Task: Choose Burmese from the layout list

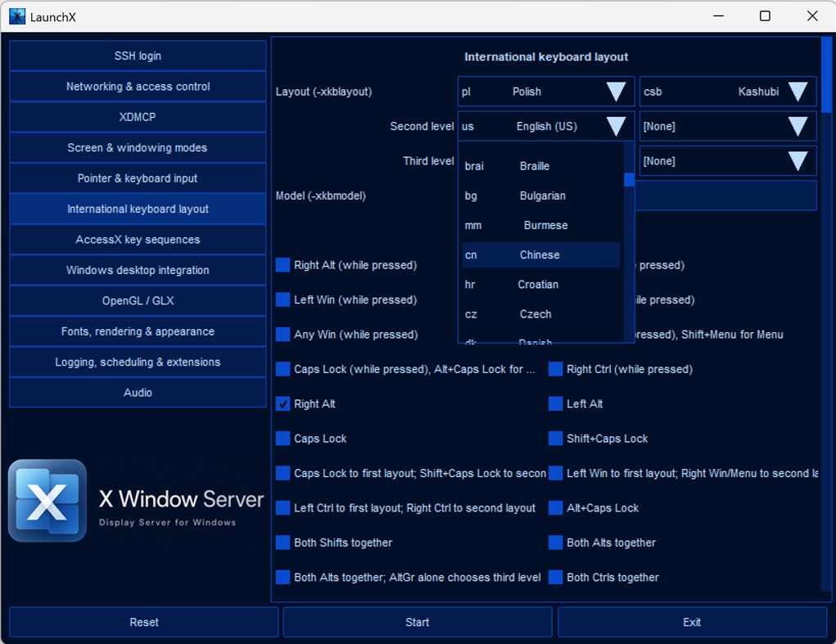Action: tap(540, 225)
